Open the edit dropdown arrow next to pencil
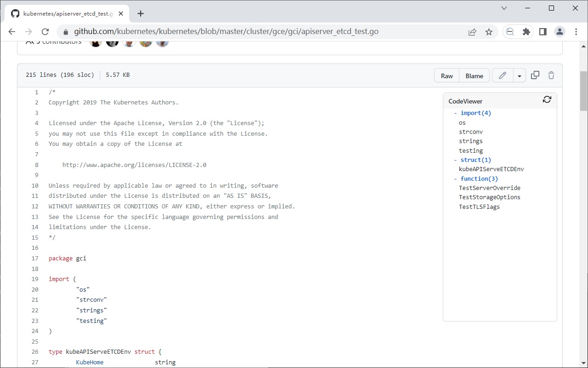Image resolution: width=588 pixels, height=368 pixels. [520, 75]
